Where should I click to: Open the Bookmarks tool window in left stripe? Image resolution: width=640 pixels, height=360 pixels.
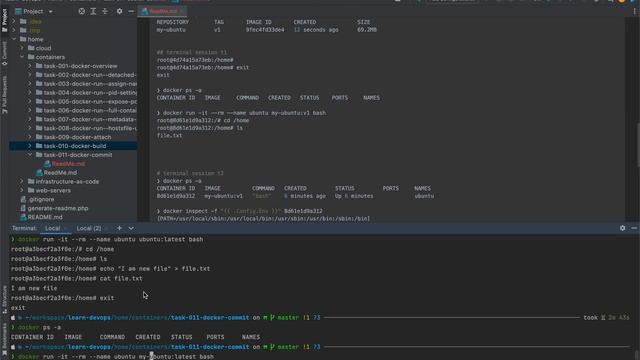tap(4, 339)
